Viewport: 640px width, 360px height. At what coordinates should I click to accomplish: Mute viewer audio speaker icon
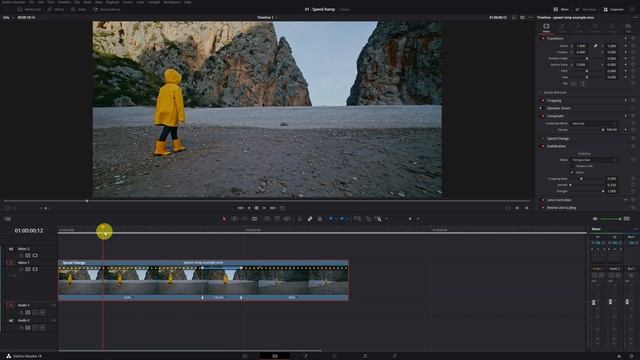[x=595, y=219]
